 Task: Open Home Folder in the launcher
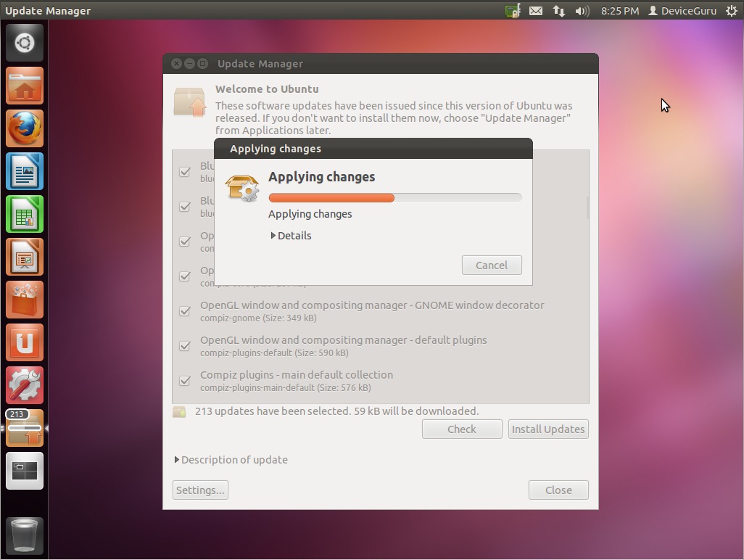tap(25, 86)
